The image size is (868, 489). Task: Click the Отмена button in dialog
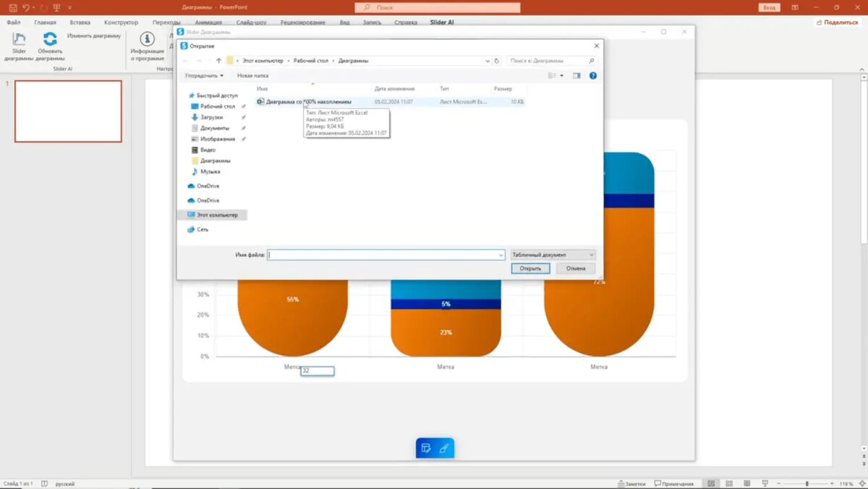point(576,268)
